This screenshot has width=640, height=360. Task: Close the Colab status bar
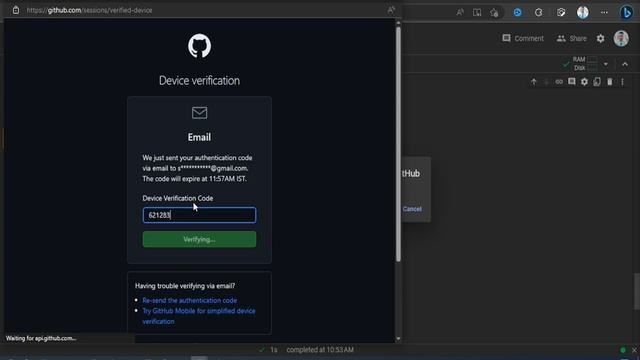tap(634, 350)
